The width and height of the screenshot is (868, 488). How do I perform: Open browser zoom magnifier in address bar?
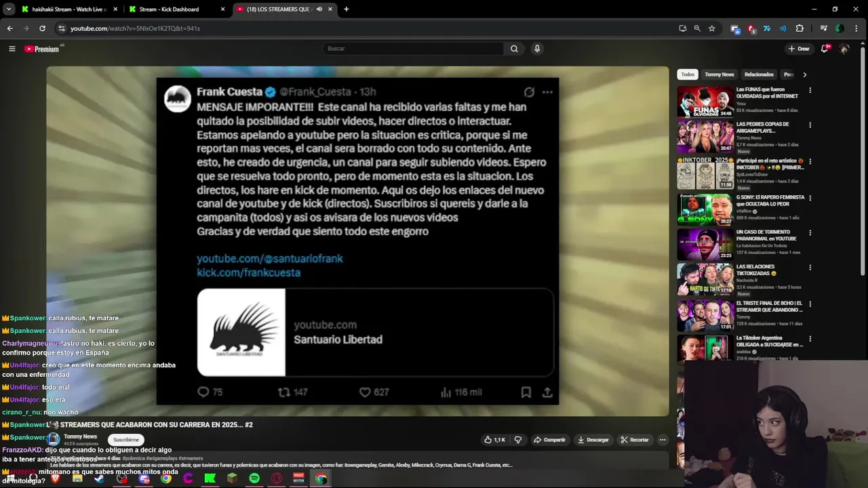[697, 28]
